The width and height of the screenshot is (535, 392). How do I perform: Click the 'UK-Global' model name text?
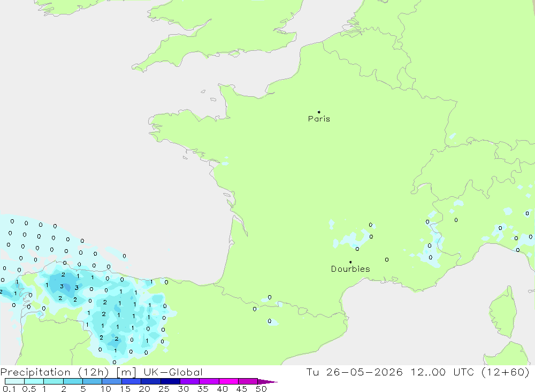[x=173, y=372]
